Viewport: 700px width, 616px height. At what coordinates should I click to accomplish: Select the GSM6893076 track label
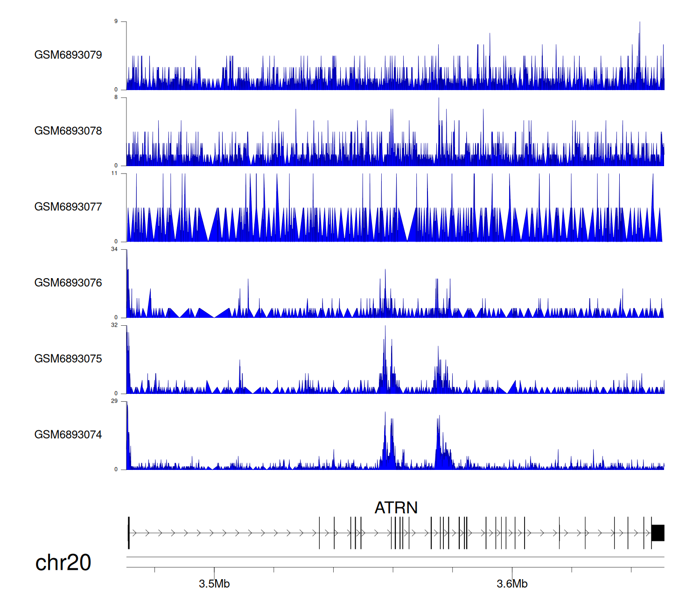(x=68, y=283)
